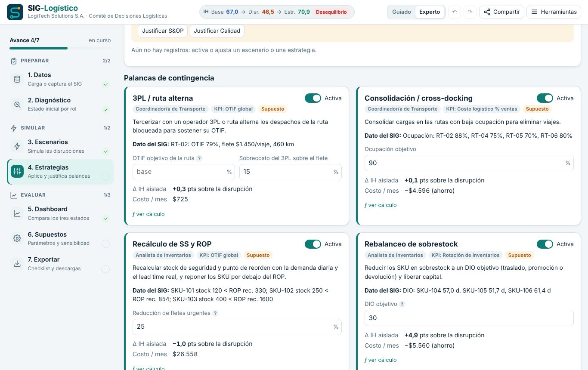Click the Diagnóstico magnifier icon
588x370 pixels.
pyautogui.click(x=17, y=105)
